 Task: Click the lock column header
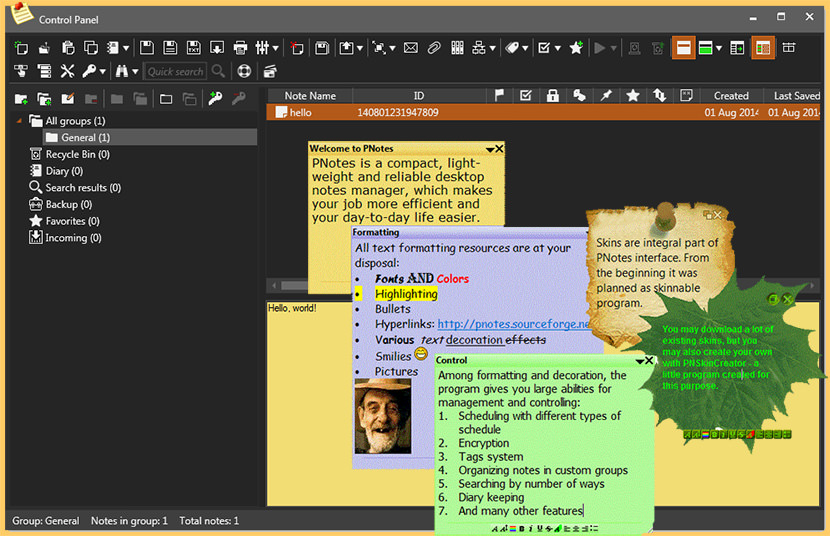click(553, 96)
